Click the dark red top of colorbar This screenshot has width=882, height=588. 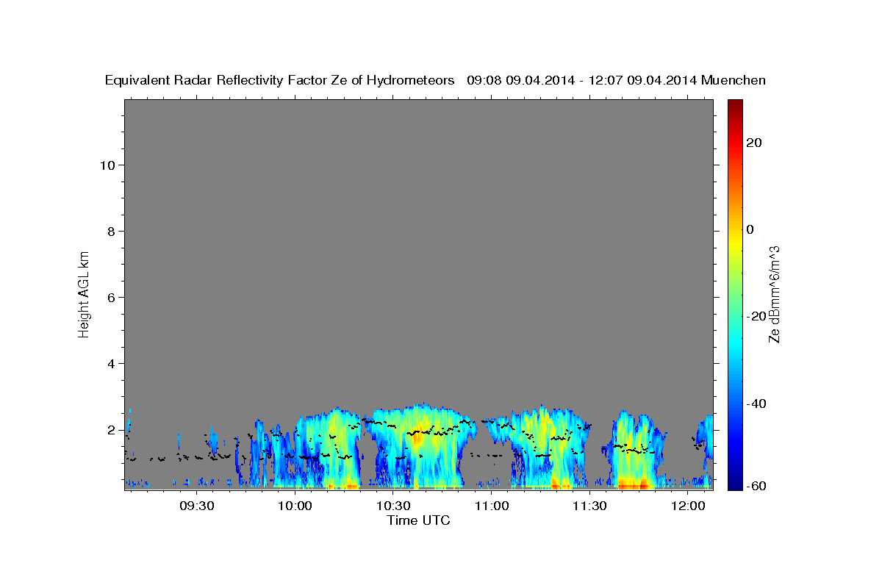734,107
